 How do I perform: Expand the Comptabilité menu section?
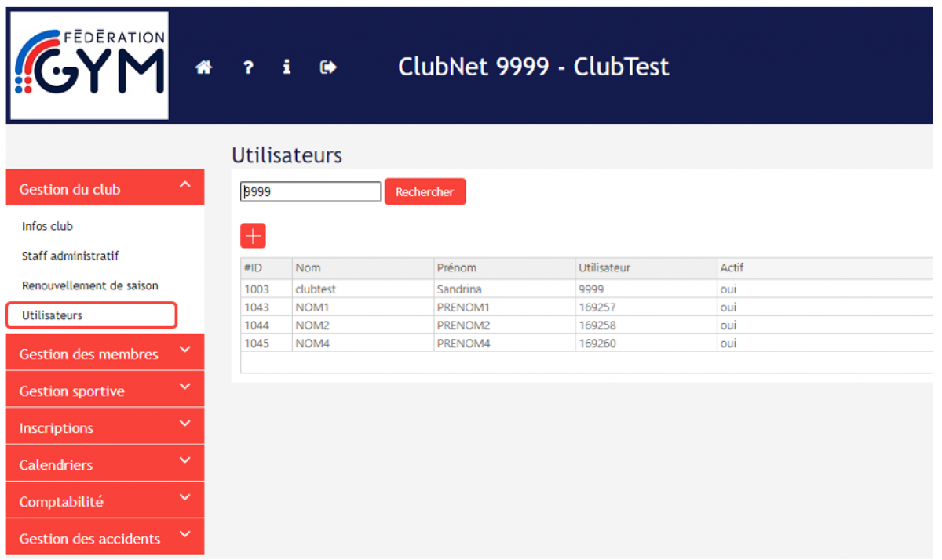pyautogui.click(x=105, y=501)
